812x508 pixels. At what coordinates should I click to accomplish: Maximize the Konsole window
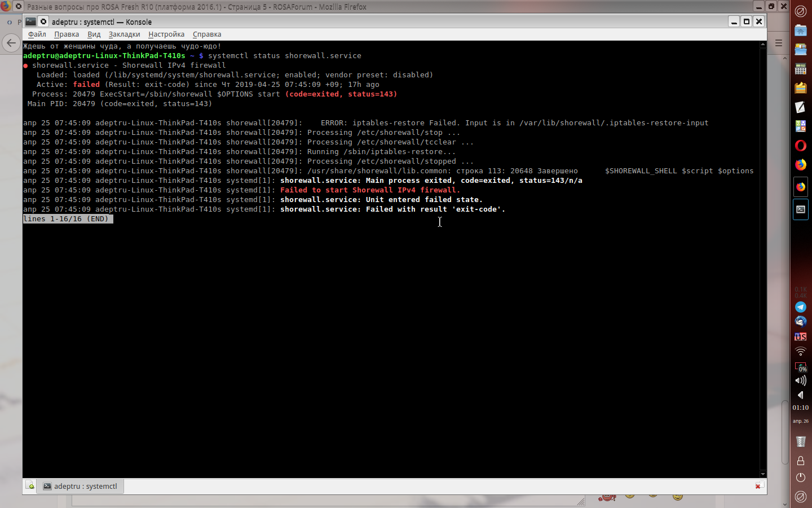[x=747, y=21]
